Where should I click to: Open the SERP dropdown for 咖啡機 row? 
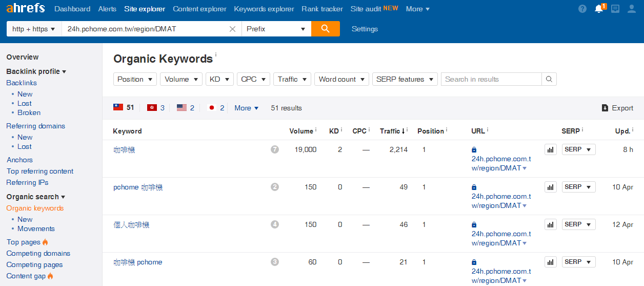578,149
